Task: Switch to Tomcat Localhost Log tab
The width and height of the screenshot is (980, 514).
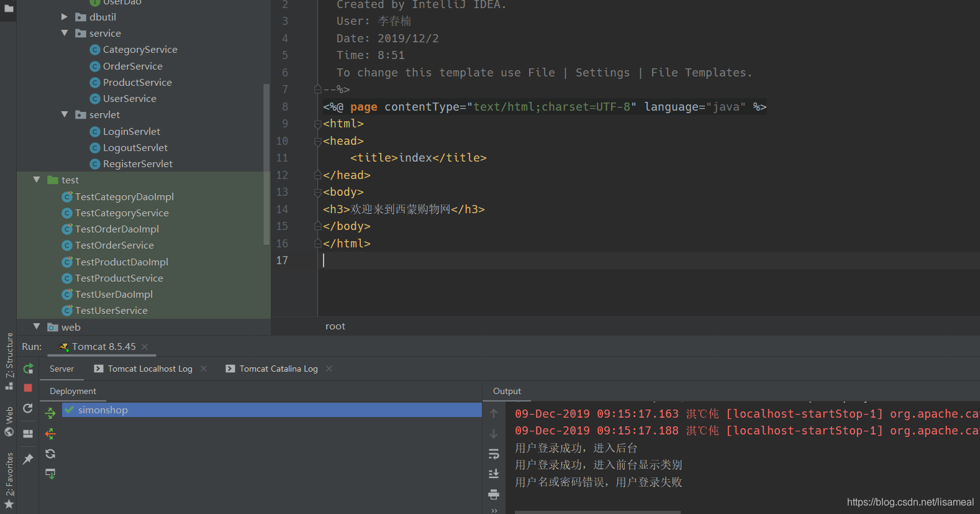Action: pyautogui.click(x=150, y=369)
